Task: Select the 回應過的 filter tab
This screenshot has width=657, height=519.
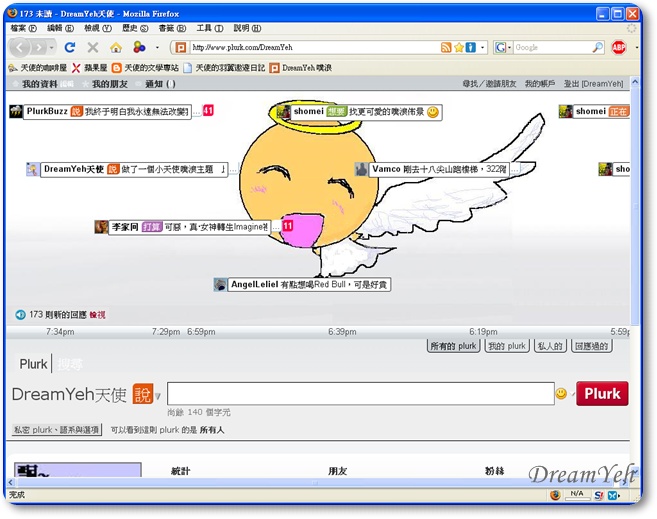Action: click(592, 346)
